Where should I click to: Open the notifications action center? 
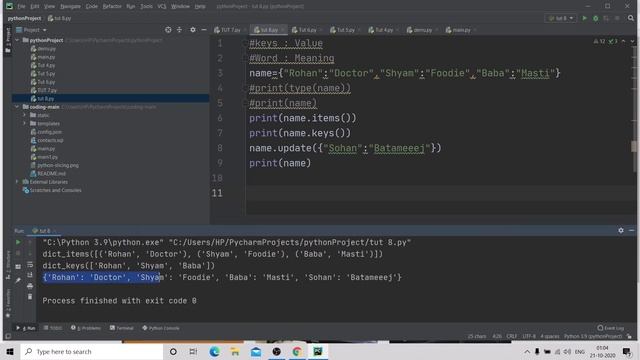[x=627, y=351]
